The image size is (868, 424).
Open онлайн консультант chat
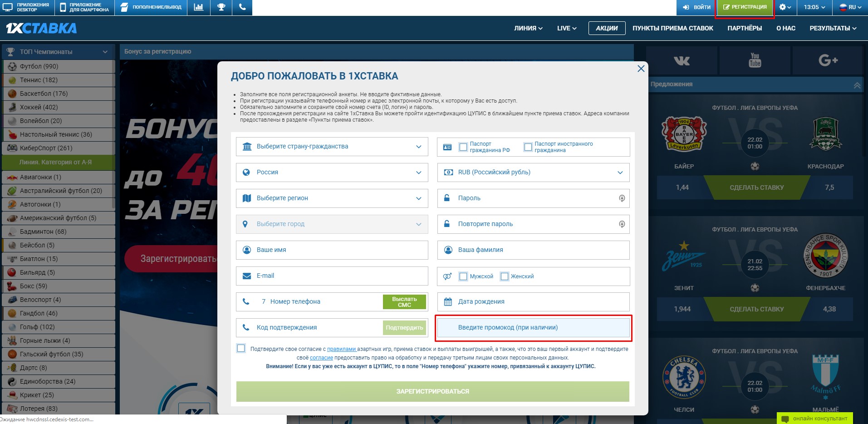(815, 418)
